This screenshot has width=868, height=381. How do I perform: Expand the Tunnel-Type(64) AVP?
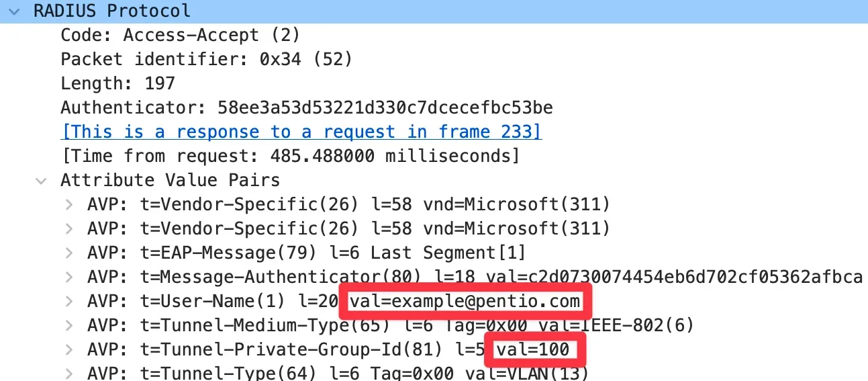tap(68, 373)
